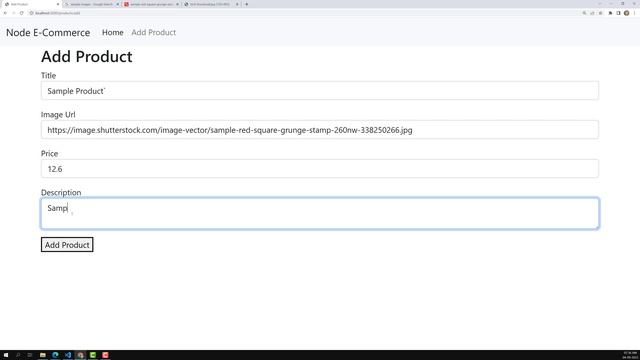Click the Image Url field label
640x360 pixels.
pos(58,114)
